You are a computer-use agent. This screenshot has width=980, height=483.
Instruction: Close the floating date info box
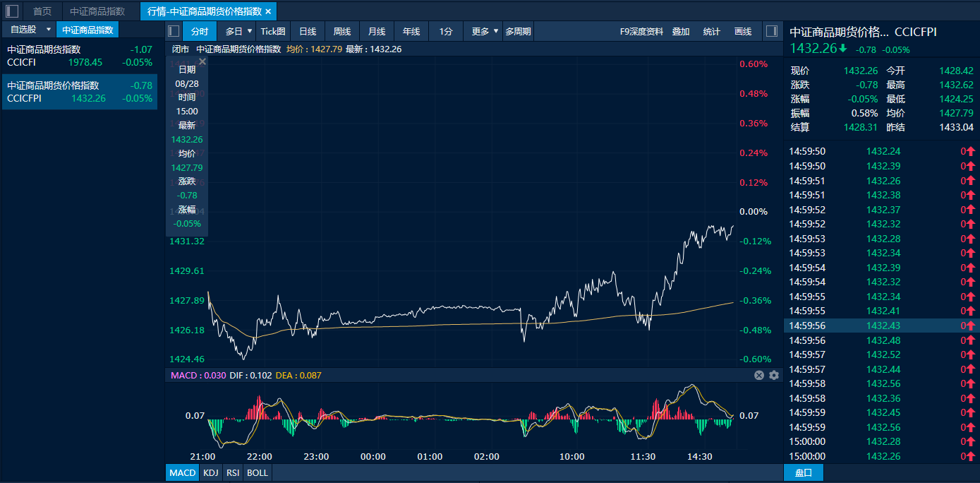(202, 62)
